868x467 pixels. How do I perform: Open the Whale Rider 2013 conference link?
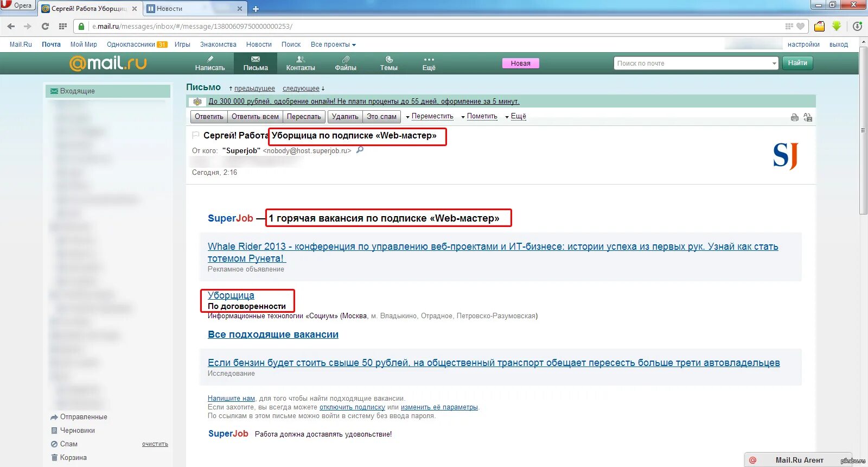[x=493, y=253]
